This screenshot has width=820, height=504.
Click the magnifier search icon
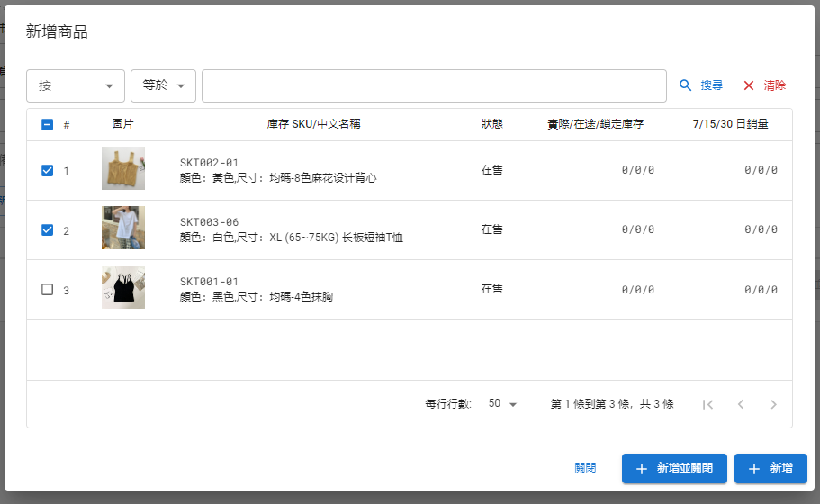(x=685, y=85)
